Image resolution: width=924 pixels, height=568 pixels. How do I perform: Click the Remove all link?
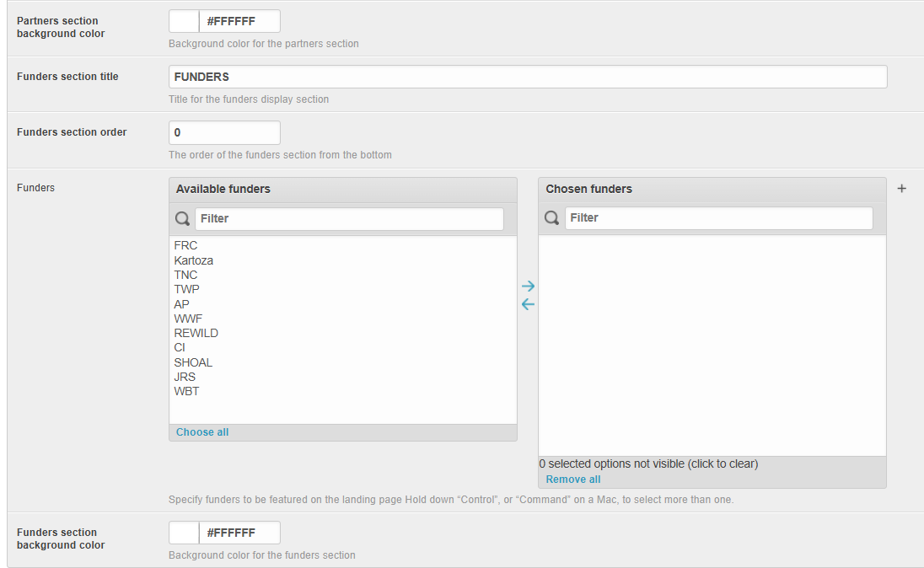pos(573,480)
